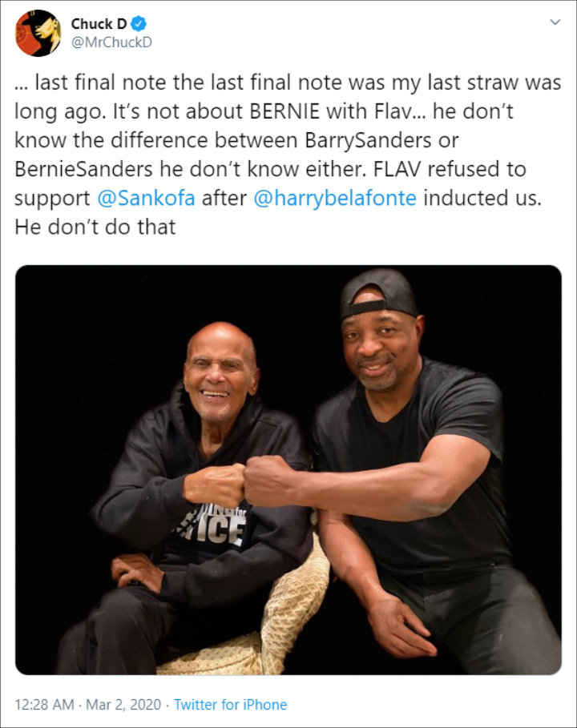Open the Chuck D display name
The height and width of the screenshot is (728, 577).
(99, 23)
